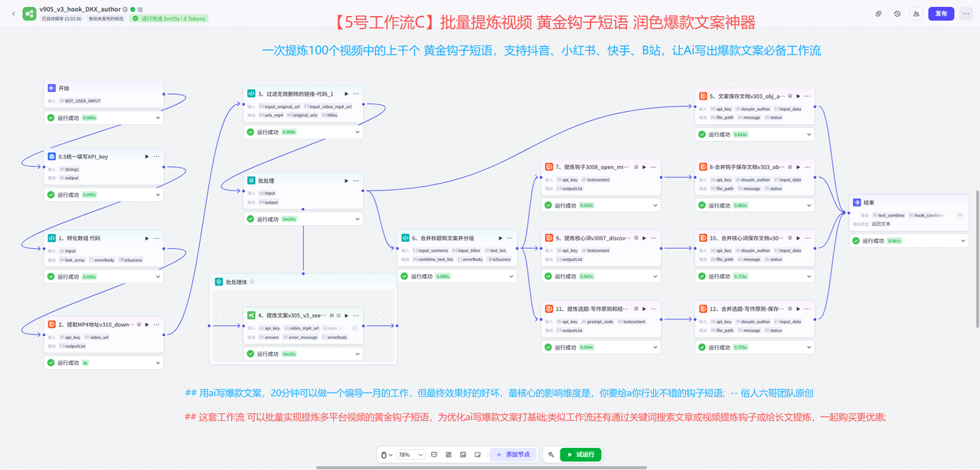Image resolution: width=980 pixels, height=470 pixels.
Task: Open more menu on 11、提炼选题 node
Action: click(653, 308)
